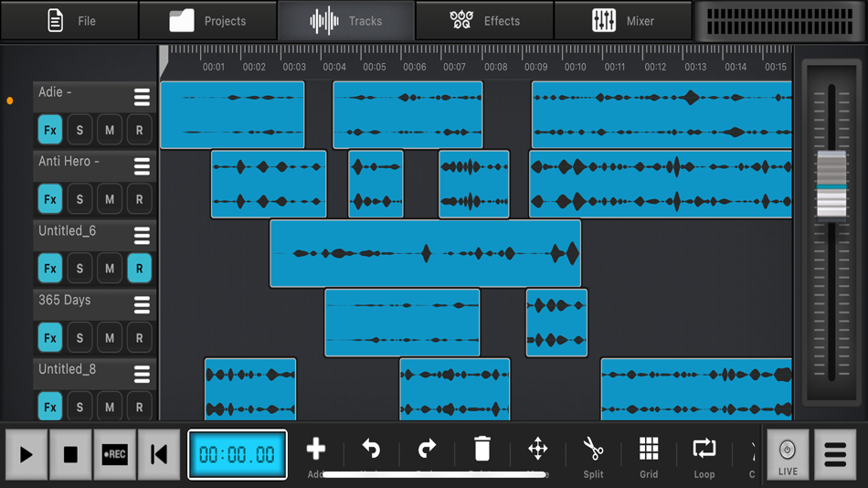The width and height of the screenshot is (868, 488).
Task: Start recording with the REC button
Action: [x=114, y=455]
